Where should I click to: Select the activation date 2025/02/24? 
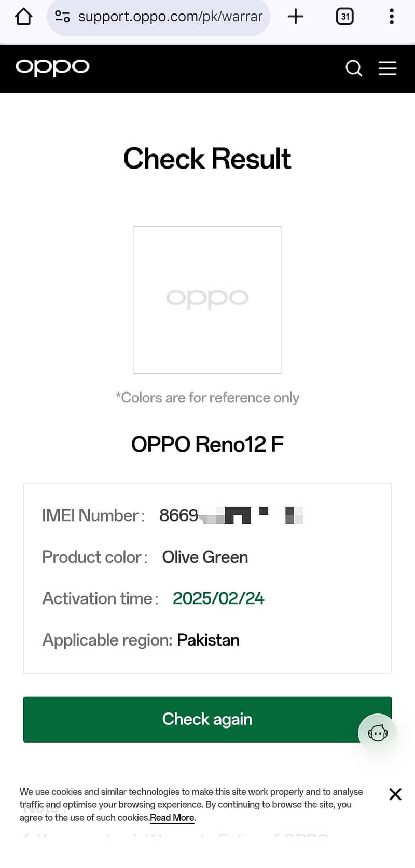218,598
